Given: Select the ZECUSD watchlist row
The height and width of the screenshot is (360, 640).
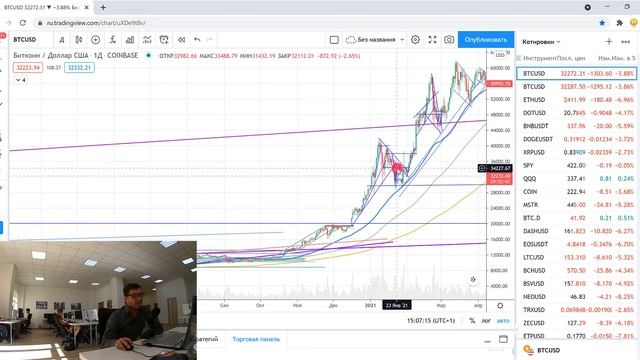Looking at the screenshot, I should (x=576, y=323).
